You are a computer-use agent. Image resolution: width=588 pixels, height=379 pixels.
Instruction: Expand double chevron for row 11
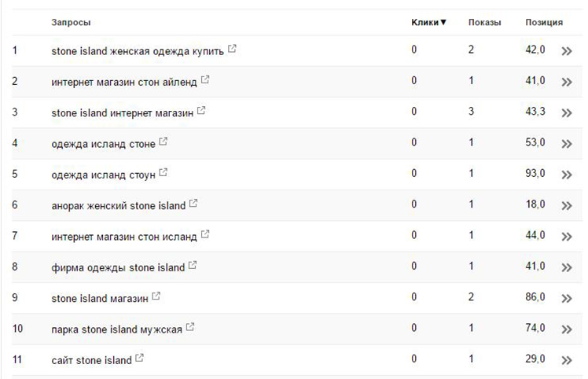(567, 361)
